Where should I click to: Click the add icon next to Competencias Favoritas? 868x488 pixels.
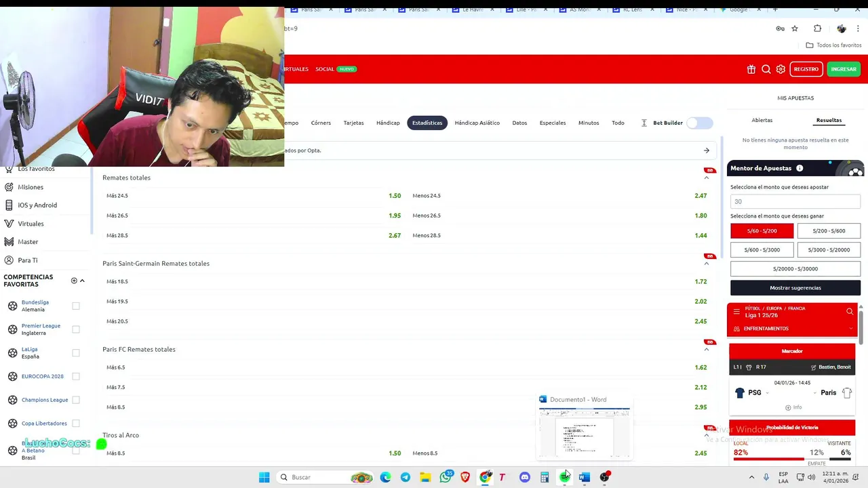74,281
